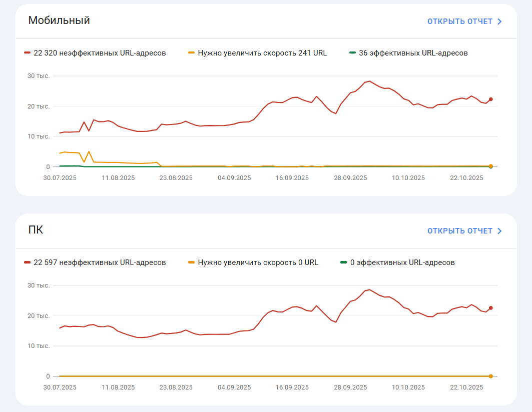Select the 'Нужно увеличить скорость 241 URL' legend label
This screenshot has width=532, height=412.
coord(262,52)
